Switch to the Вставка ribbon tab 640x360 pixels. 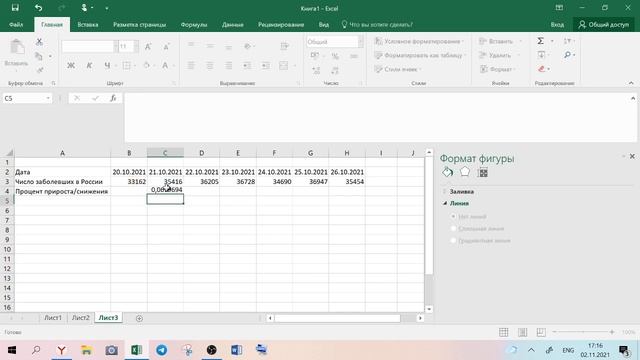(x=88, y=24)
